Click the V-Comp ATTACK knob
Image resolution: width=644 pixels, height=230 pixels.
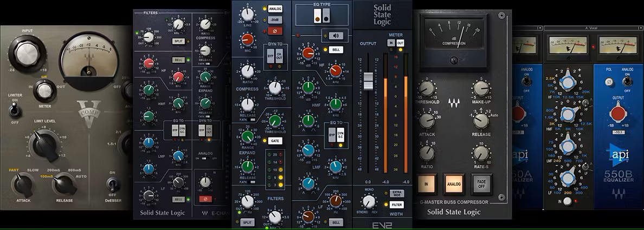[x=23, y=185]
